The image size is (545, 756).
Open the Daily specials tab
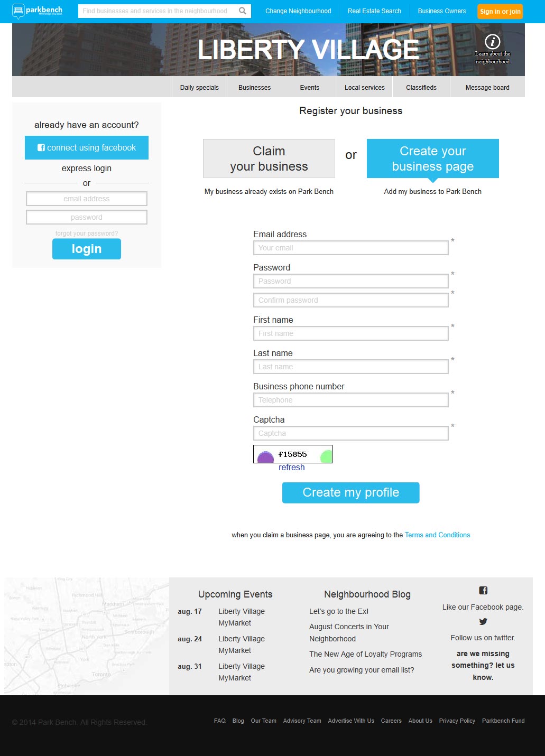199,87
